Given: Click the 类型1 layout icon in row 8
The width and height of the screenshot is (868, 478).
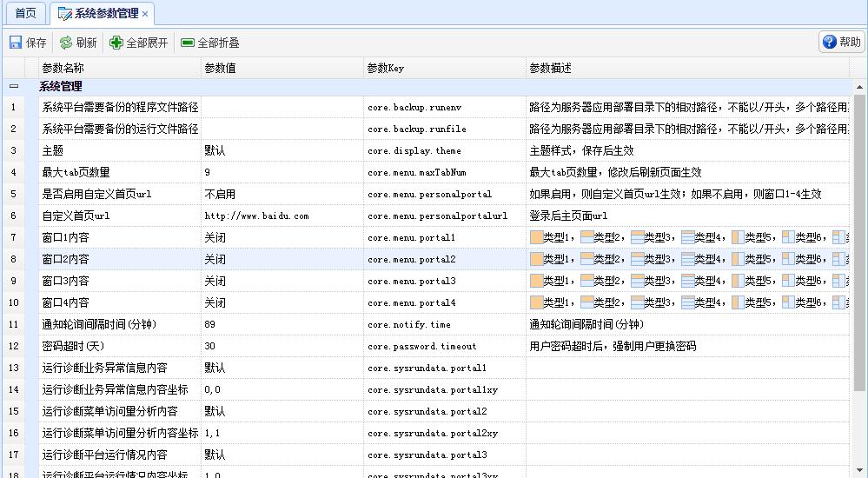Looking at the screenshot, I should coord(536,259).
